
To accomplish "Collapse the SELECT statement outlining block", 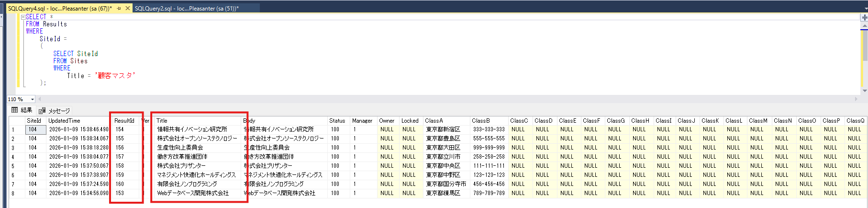I will 23,17.
